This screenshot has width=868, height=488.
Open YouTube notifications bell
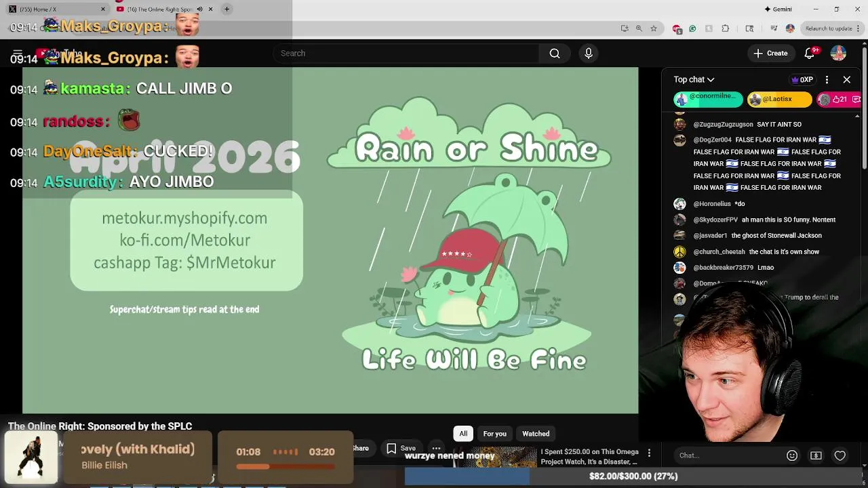[810, 54]
